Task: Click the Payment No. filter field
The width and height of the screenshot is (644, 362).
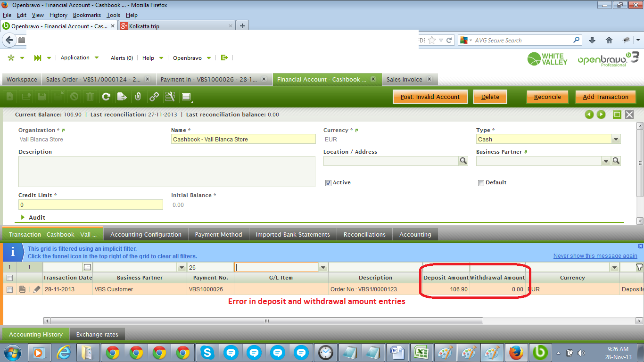Action: click(210, 267)
